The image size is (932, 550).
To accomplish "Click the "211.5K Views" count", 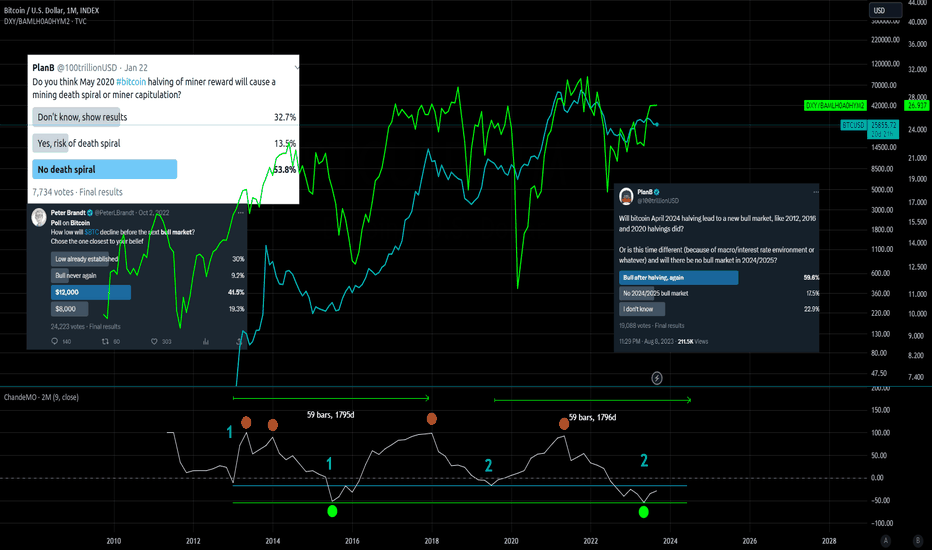I will pos(692,341).
